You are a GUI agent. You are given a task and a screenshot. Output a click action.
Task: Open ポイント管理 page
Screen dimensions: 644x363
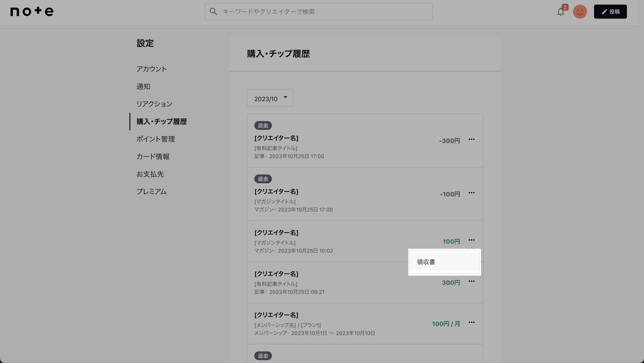pos(156,139)
